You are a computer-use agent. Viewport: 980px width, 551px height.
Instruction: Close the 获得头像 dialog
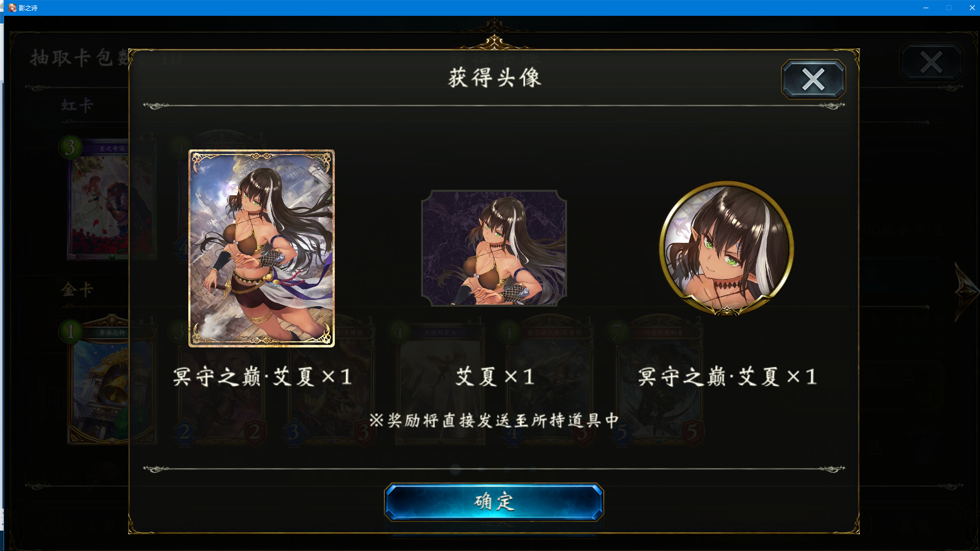(813, 79)
